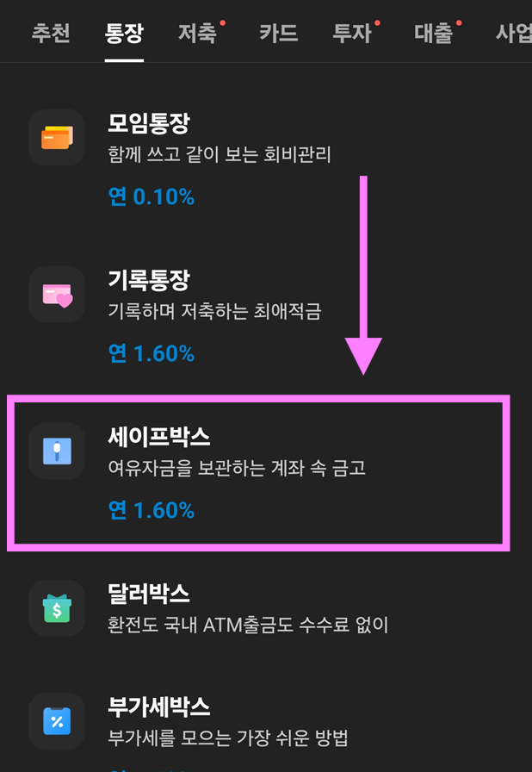Click the 연 0.10% rate under 모임통장
The image size is (532, 772).
(152, 196)
